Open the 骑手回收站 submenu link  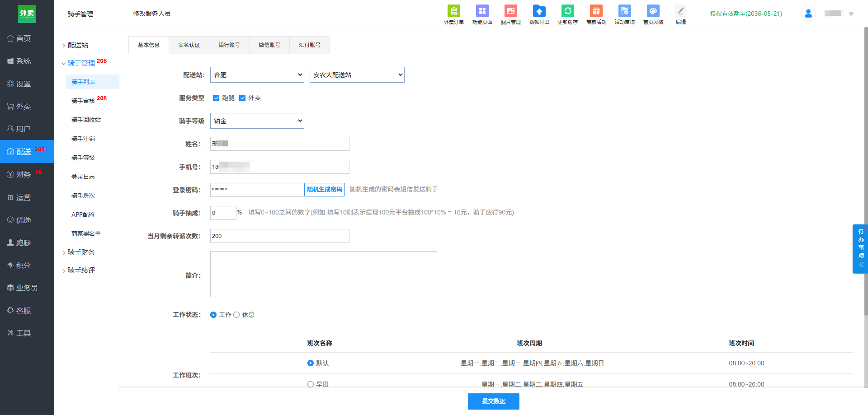click(x=86, y=120)
